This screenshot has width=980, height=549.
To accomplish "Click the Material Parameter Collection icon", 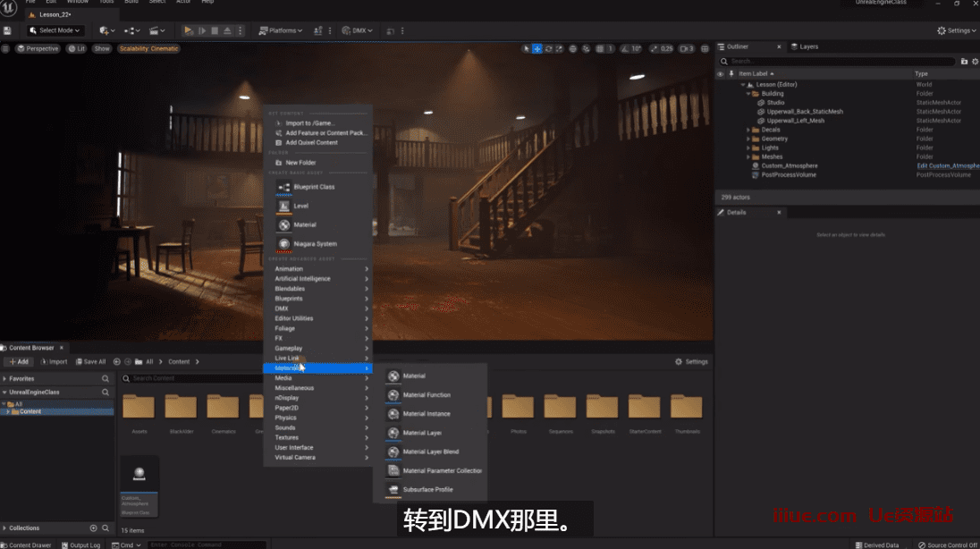I will [x=393, y=470].
